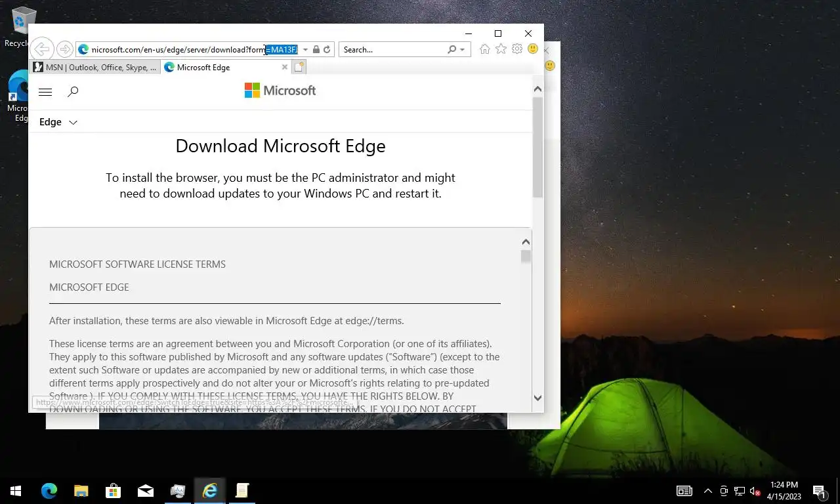This screenshot has height=504, width=840.
Task: Click the Internet Explorer taskbar icon
Action: click(210, 491)
